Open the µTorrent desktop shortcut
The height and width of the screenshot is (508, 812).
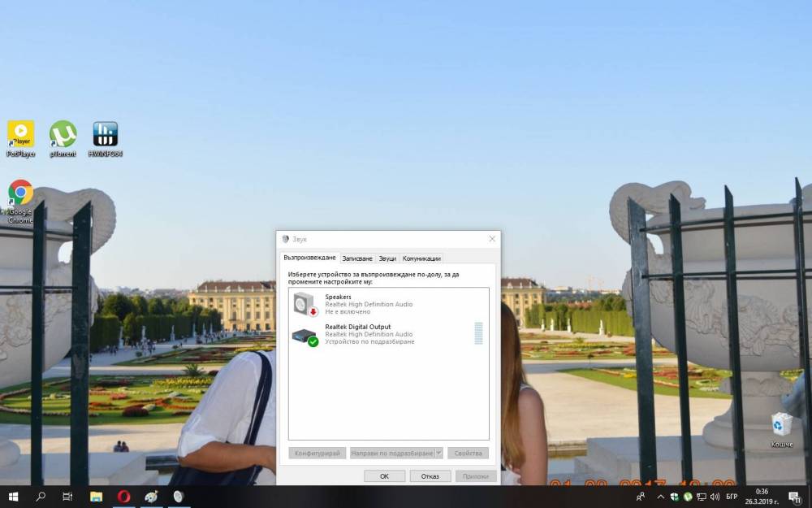click(x=63, y=139)
